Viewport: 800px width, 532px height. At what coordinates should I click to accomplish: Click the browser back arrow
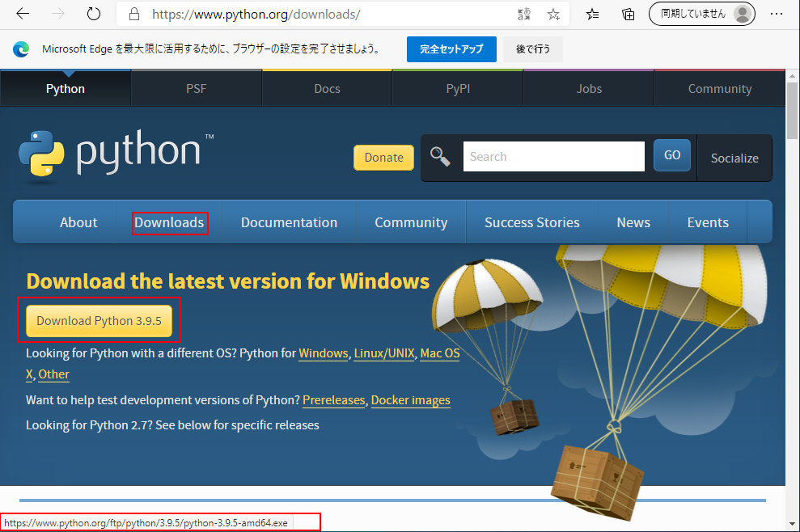[23, 15]
